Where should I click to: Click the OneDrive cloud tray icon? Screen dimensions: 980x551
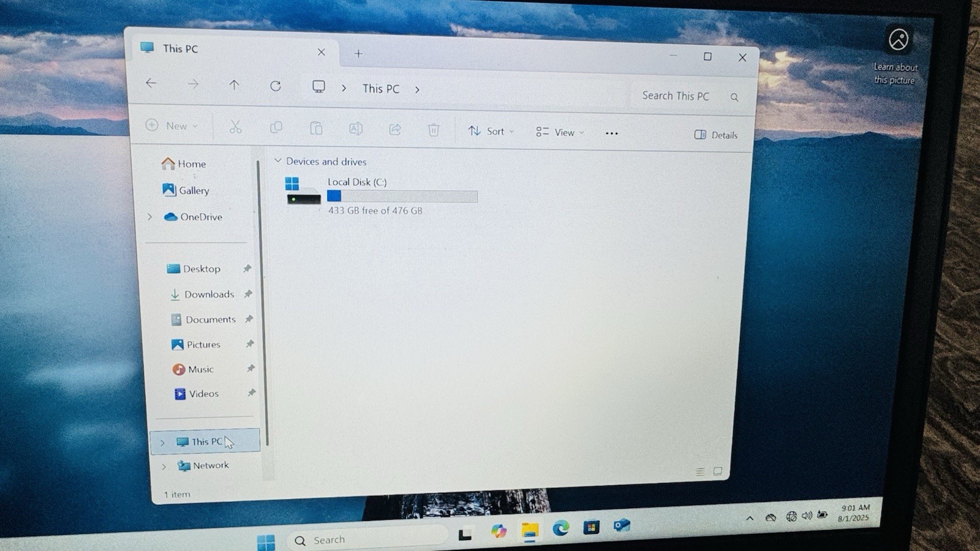[771, 517]
